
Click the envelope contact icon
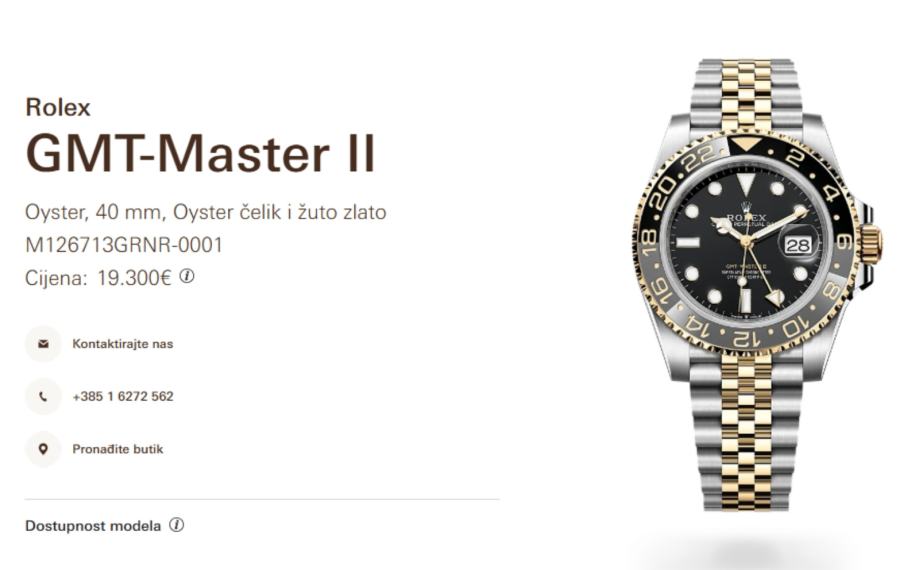click(43, 344)
